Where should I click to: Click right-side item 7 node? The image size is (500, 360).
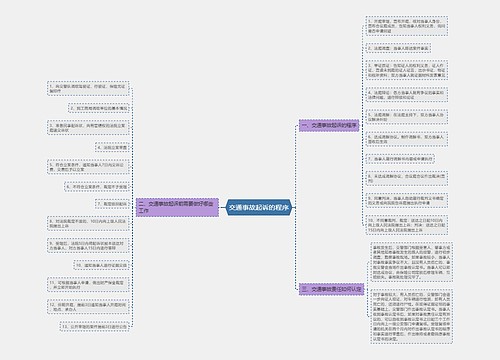(400, 159)
